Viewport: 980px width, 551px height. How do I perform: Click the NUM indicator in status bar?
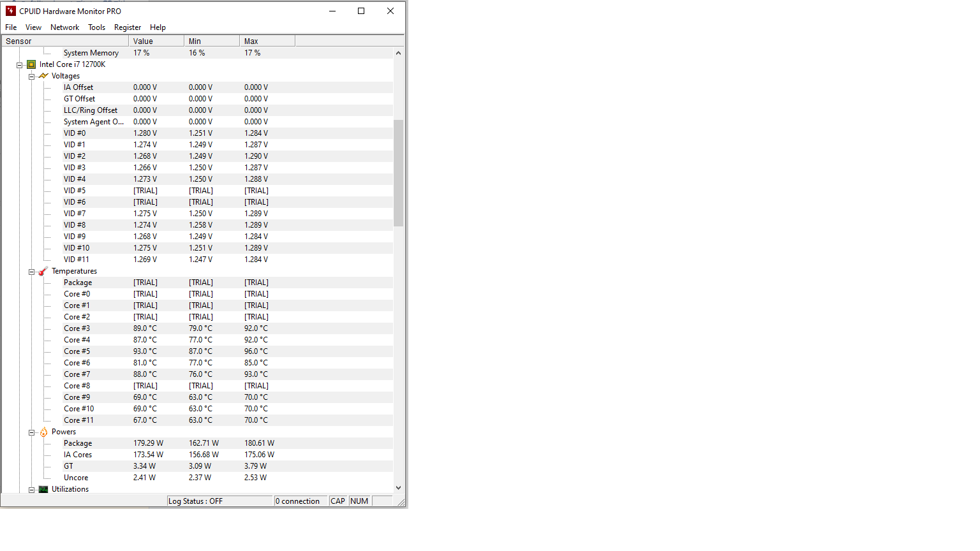[360, 501]
